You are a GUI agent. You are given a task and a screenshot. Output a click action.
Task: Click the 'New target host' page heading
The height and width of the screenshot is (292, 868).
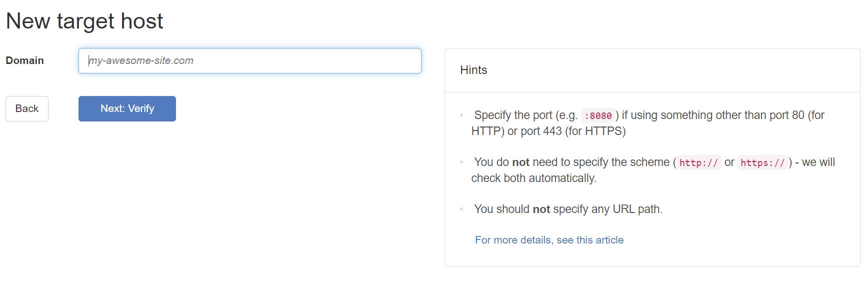click(84, 21)
